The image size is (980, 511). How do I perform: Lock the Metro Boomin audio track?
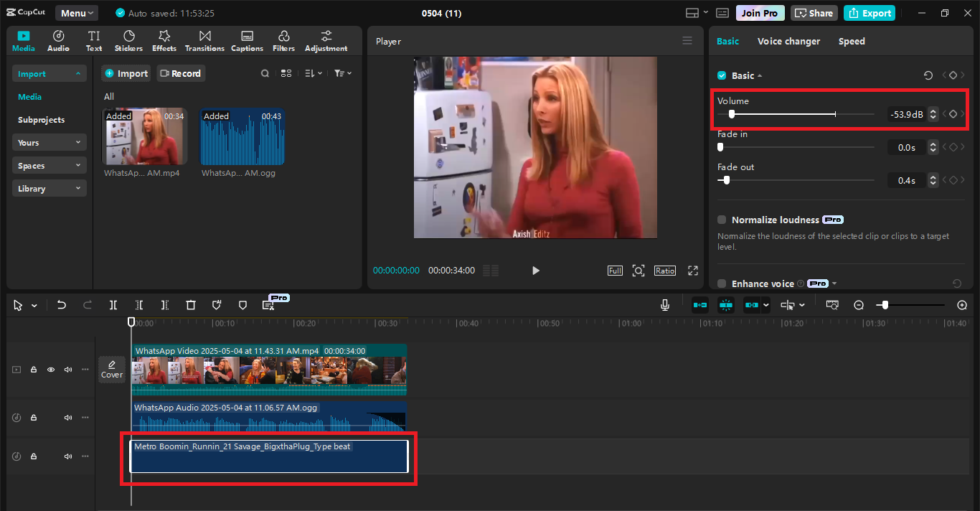[34, 456]
